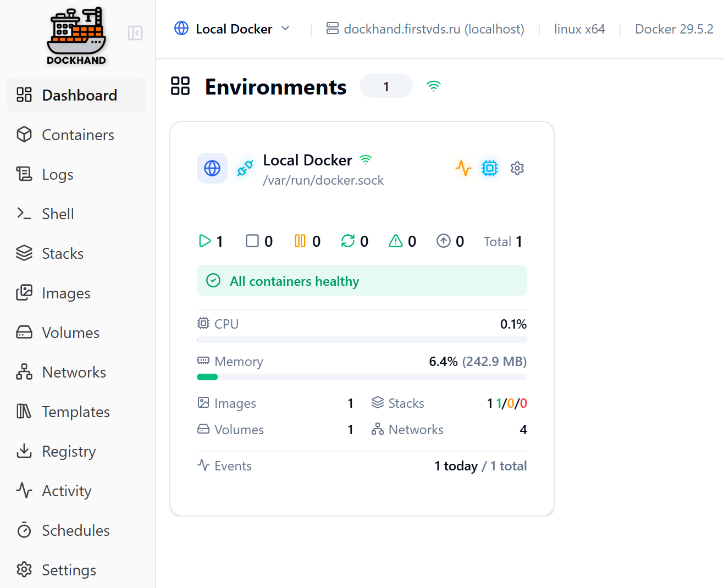Open environment settings via the gear icon
The image size is (724, 588).
[x=517, y=168]
